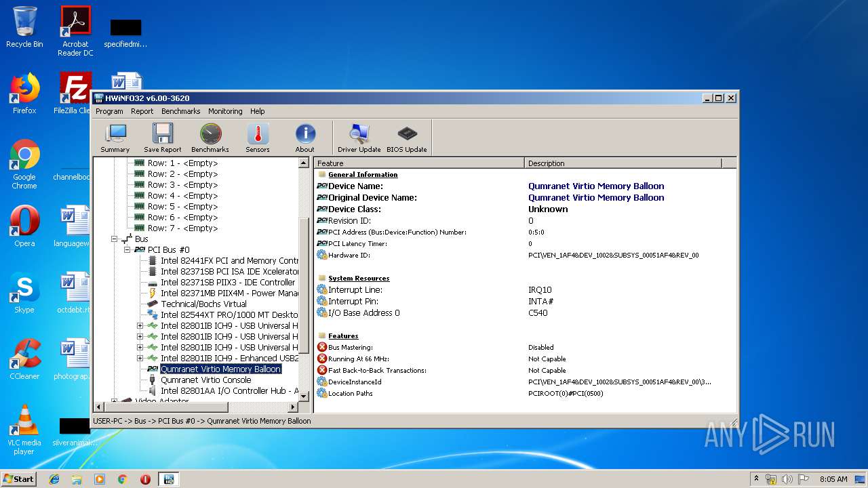Viewport: 868px width, 488px height.
Task: Open Opera from the taskbar
Action: [145, 479]
